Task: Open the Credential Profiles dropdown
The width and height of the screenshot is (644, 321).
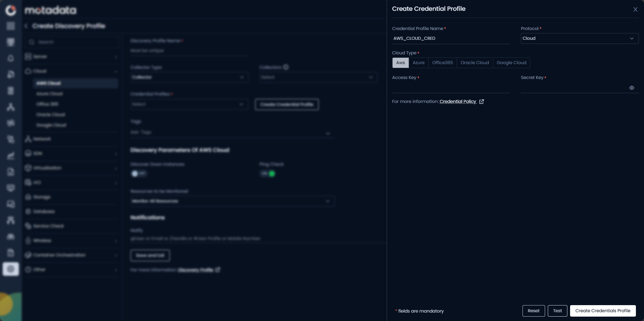Action: coord(189,104)
